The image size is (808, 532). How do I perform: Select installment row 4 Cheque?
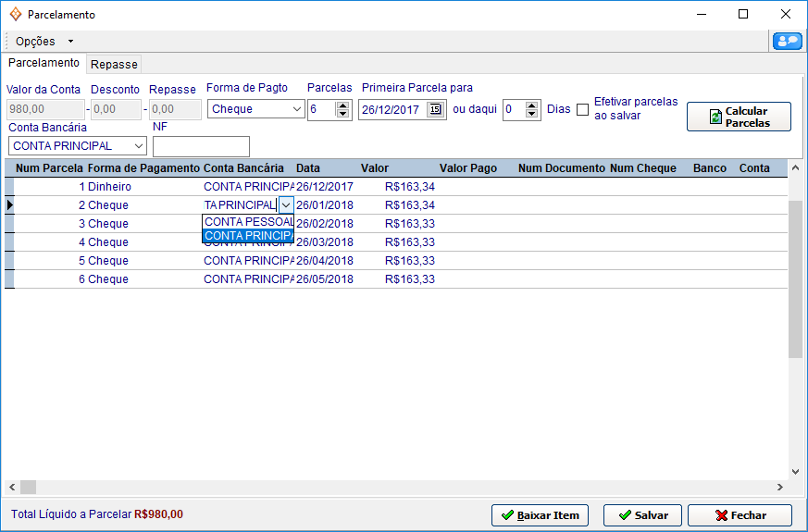click(x=103, y=242)
